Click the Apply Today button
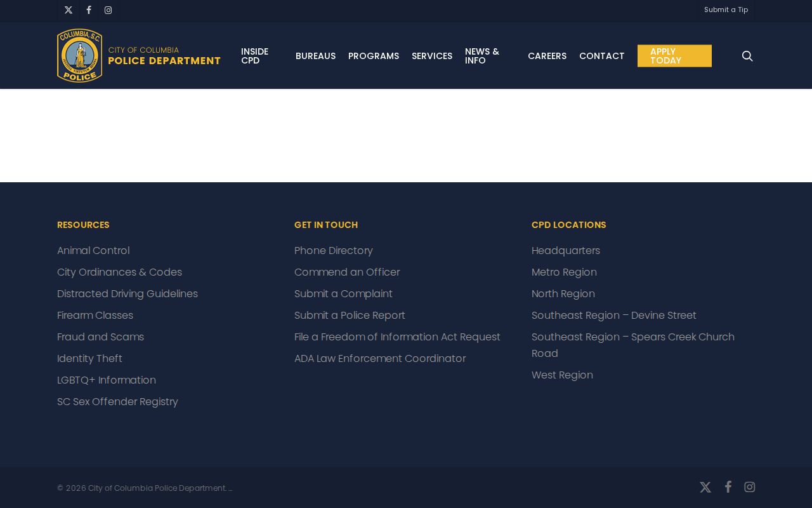This screenshot has height=508, width=812. pyautogui.click(x=674, y=56)
